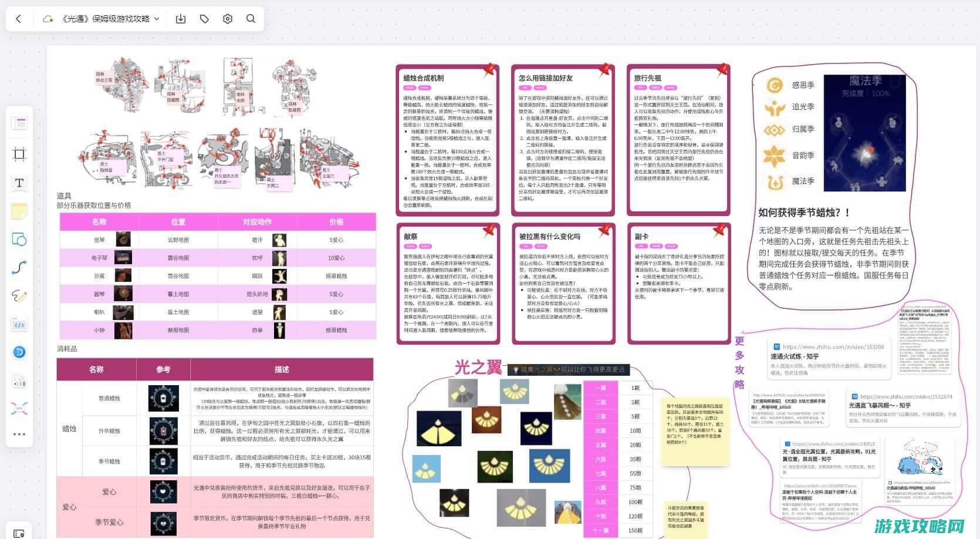Open the tag icon in top toolbar
980x539 pixels.
[x=204, y=19]
